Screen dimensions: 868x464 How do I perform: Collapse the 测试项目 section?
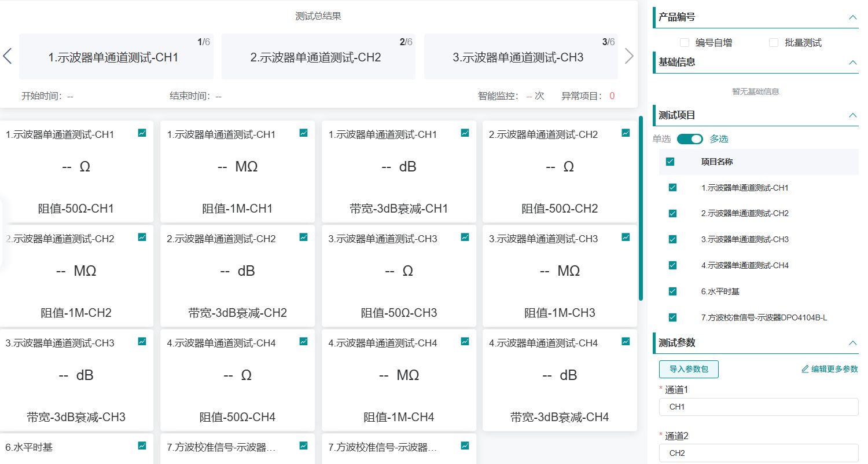852,115
